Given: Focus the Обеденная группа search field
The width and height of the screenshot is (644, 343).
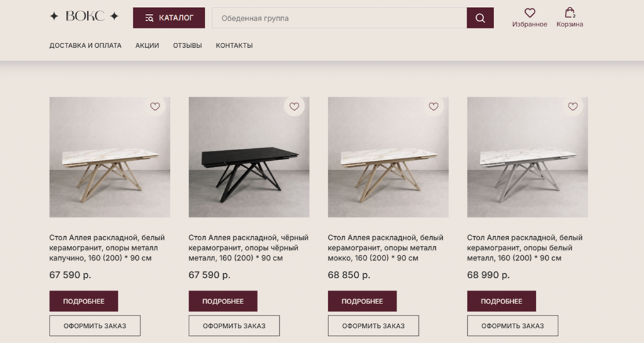Looking at the screenshot, I should [339, 18].
